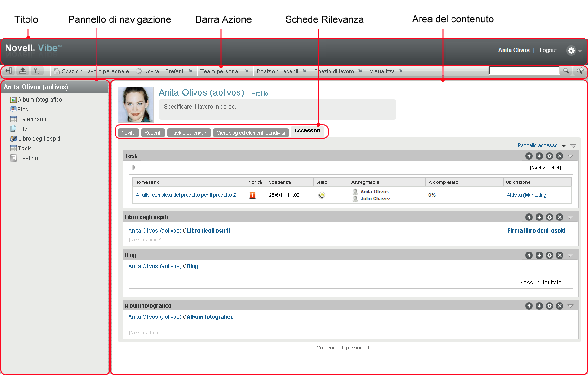588x375 pixels.
Task: Expand the Visualizza menu
Action: (x=386, y=71)
